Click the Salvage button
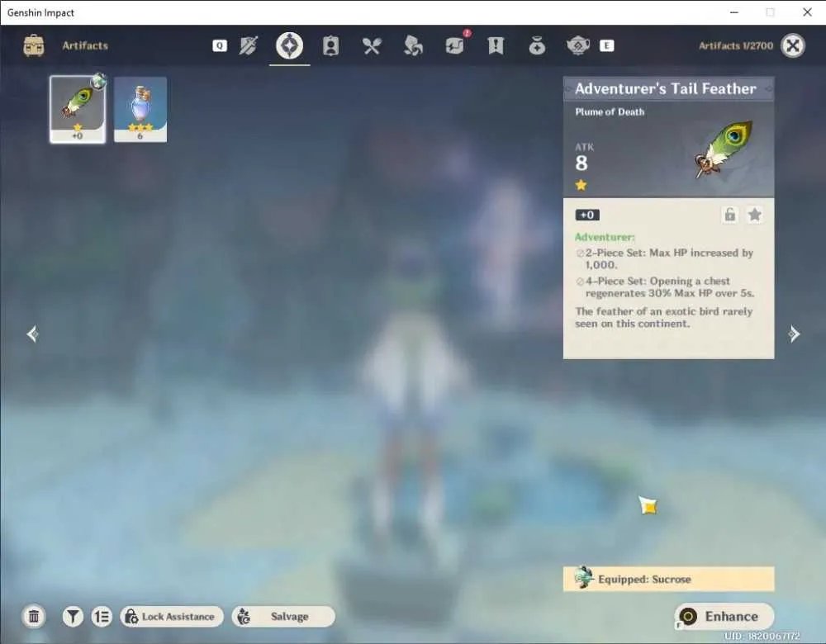 [282, 616]
